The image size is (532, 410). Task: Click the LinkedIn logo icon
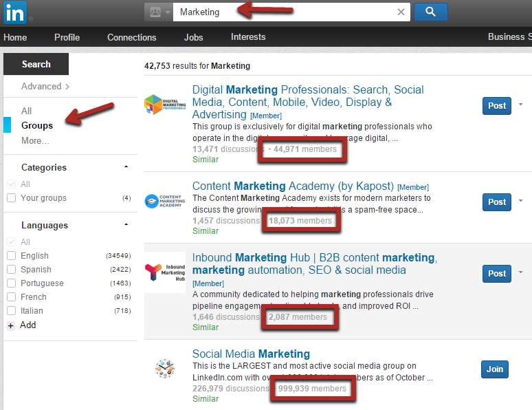tap(14, 12)
